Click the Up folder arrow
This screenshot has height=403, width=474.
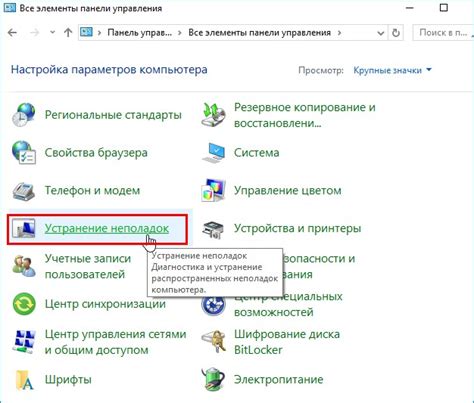pyautogui.click(x=68, y=33)
